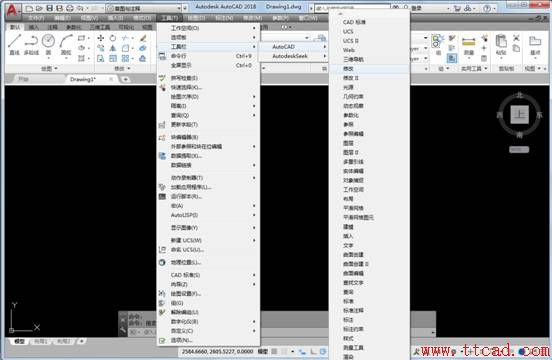This screenshot has width=552, height=360.
Task: Expand the 新建 UCS(W) submenu
Action: [208, 240]
